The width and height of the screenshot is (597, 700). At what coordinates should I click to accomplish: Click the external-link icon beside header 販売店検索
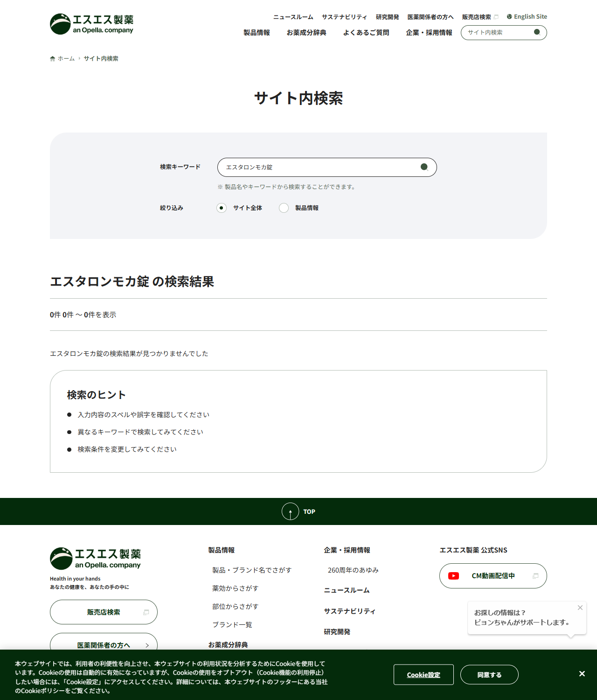pos(496,17)
